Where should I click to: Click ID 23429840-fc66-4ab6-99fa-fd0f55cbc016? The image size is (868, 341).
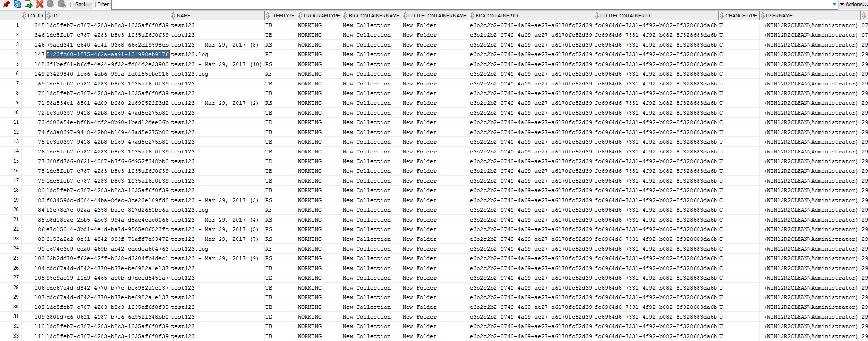107,74
